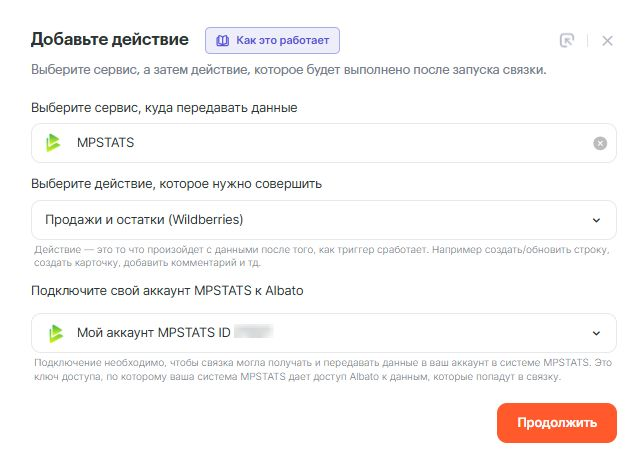Clear the selected MPSTATS service
The width and height of the screenshot is (640, 469).
tap(600, 143)
